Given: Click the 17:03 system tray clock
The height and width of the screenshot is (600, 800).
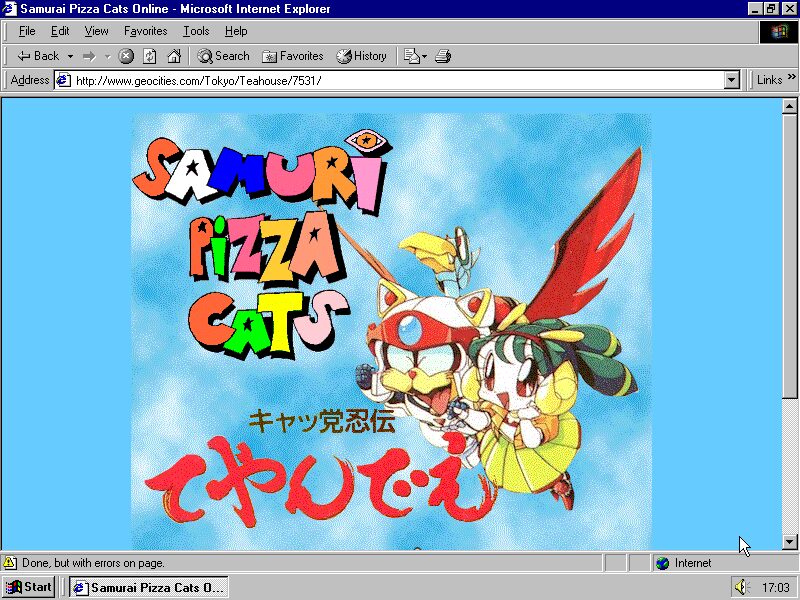Looking at the screenshot, I should click(776, 588).
